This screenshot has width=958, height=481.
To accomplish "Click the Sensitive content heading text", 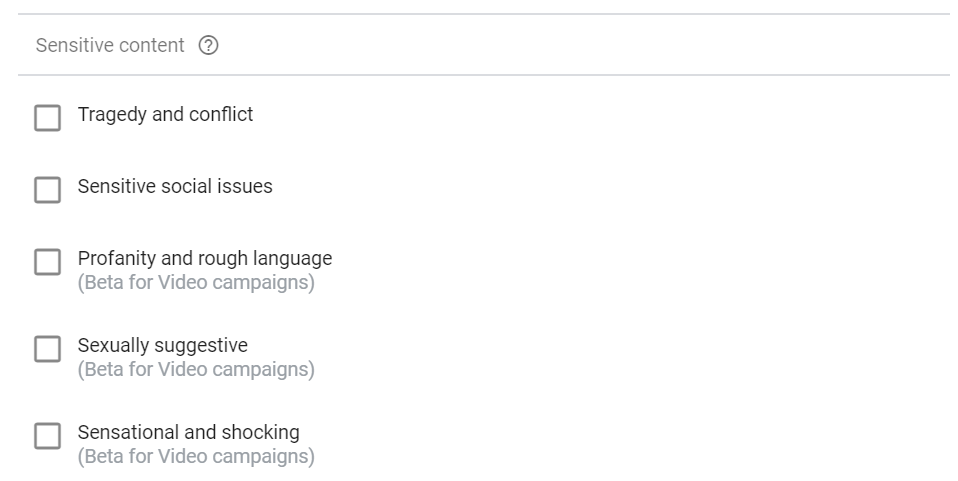I will coord(110,45).
